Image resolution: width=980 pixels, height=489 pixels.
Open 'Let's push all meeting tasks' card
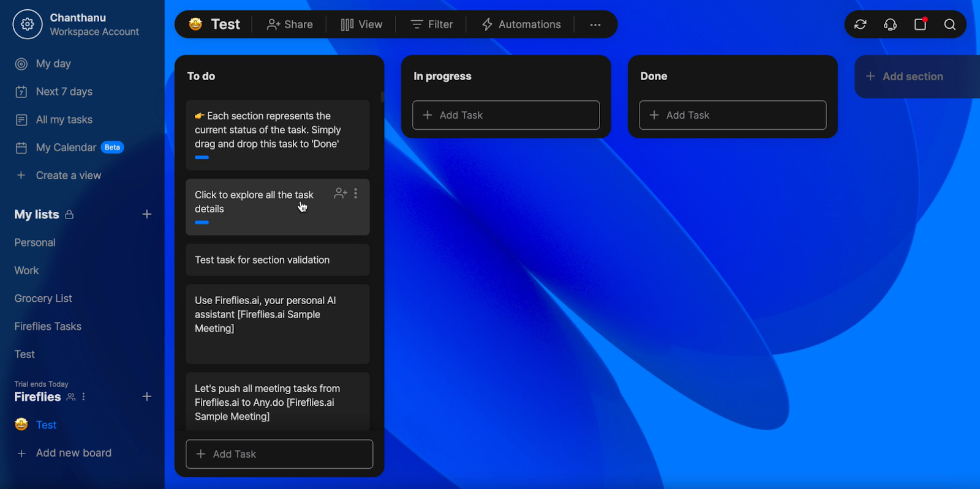click(x=277, y=402)
